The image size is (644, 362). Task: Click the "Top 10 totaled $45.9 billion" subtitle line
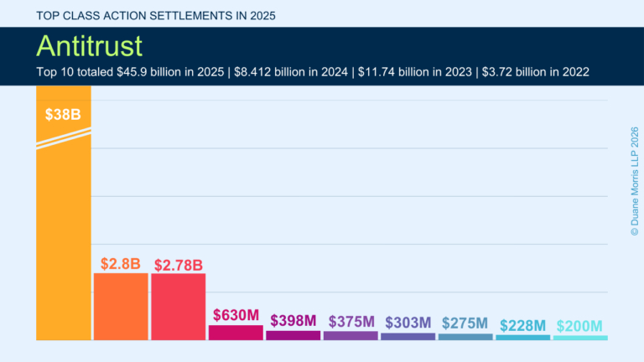(313, 72)
